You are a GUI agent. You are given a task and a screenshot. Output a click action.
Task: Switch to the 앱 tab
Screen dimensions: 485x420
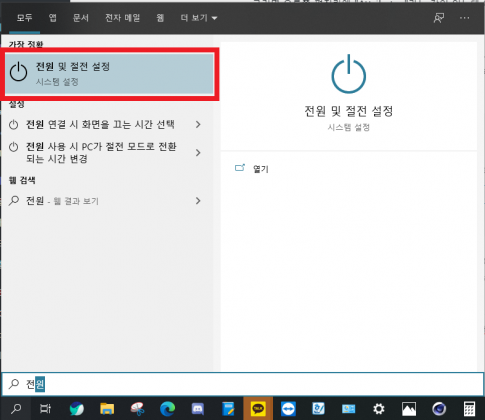point(53,17)
